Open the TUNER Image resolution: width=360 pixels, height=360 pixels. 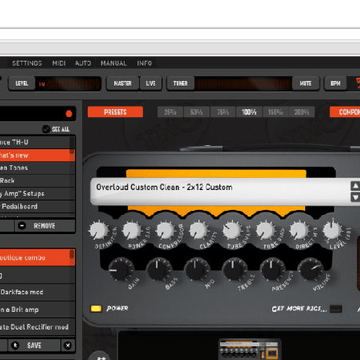point(180,84)
